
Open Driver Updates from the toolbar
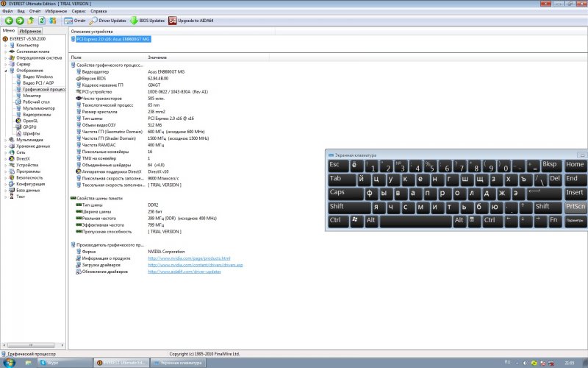[x=108, y=21]
